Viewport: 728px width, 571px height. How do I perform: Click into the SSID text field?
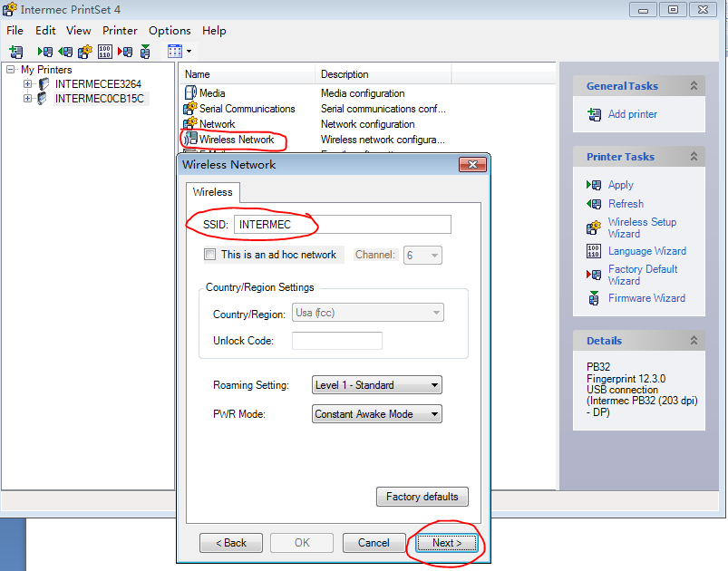pyautogui.click(x=342, y=224)
